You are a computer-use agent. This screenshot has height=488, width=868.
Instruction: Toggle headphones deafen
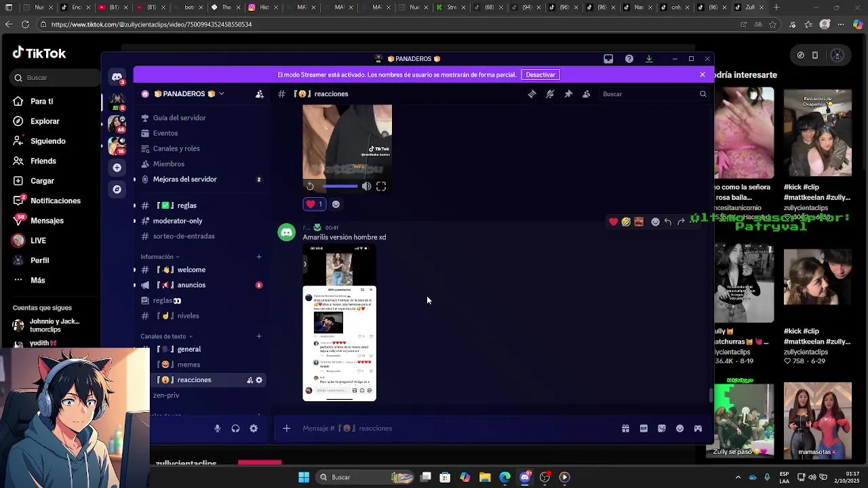[x=235, y=428]
